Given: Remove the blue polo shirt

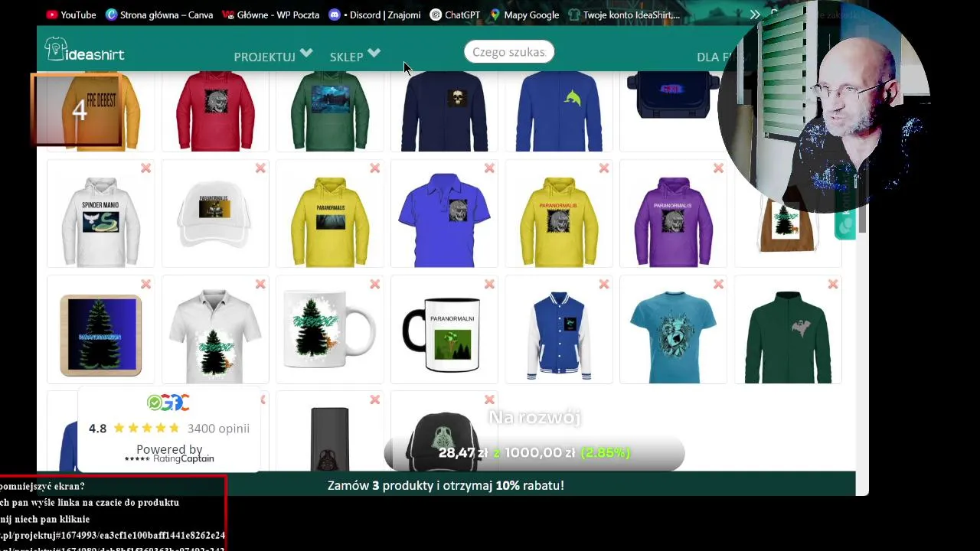Looking at the screenshot, I should coord(489,168).
